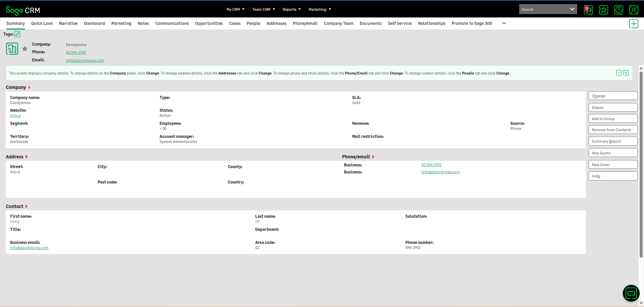Close the info banner

pyautogui.click(x=626, y=73)
